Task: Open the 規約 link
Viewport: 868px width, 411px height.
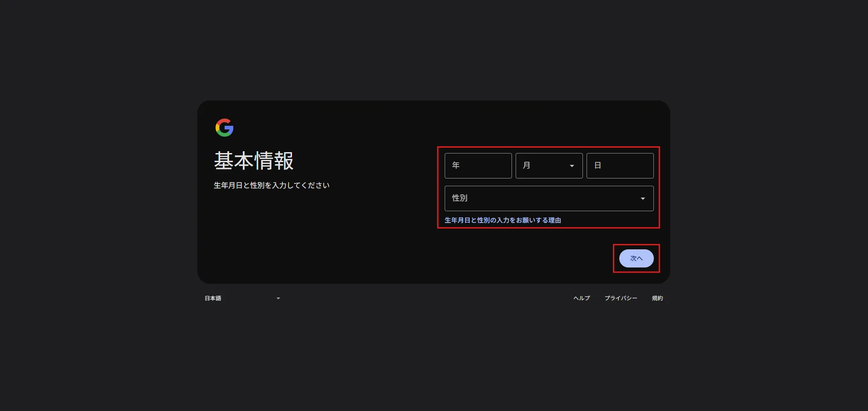Action: tap(657, 298)
